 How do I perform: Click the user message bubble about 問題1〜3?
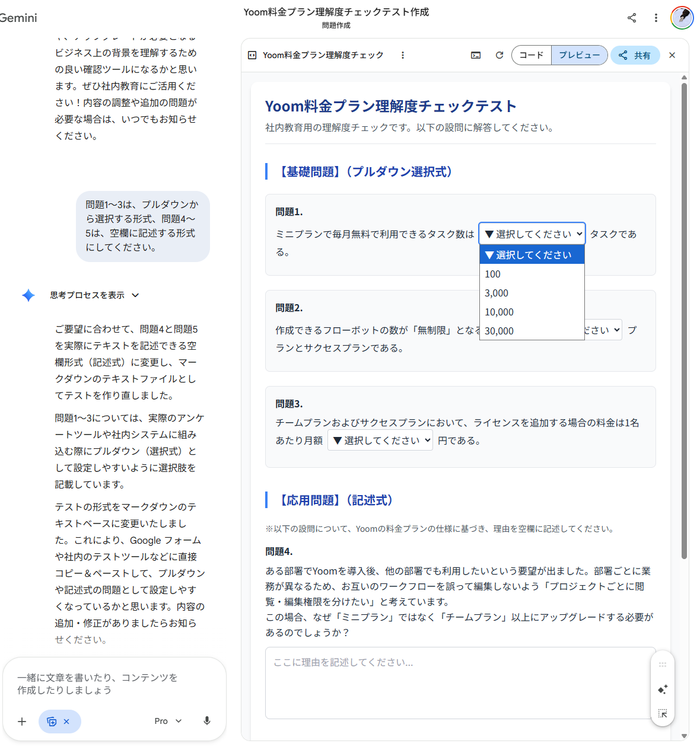point(143,226)
